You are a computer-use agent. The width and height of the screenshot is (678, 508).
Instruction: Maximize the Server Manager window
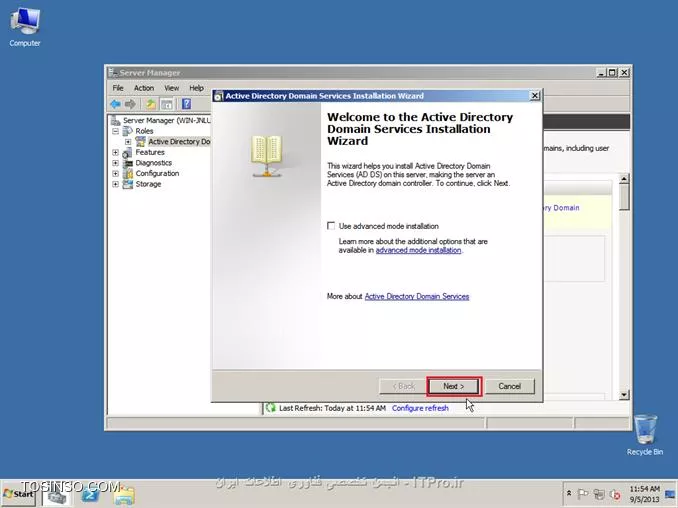coord(612,73)
